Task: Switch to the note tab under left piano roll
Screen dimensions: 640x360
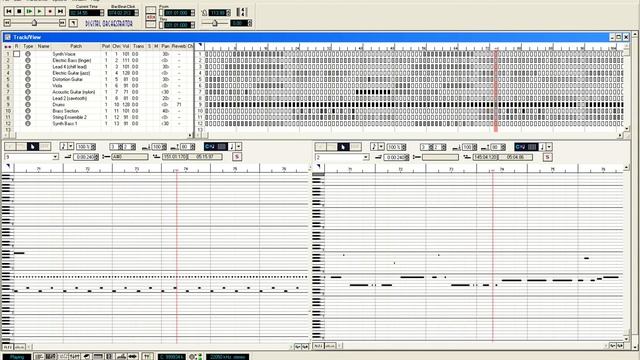Action: click(8, 347)
